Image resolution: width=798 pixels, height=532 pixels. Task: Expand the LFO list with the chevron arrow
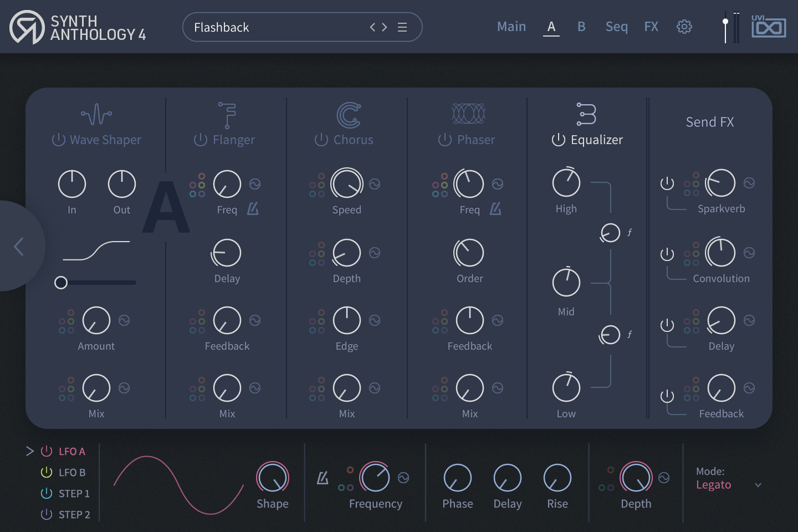point(30,451)
